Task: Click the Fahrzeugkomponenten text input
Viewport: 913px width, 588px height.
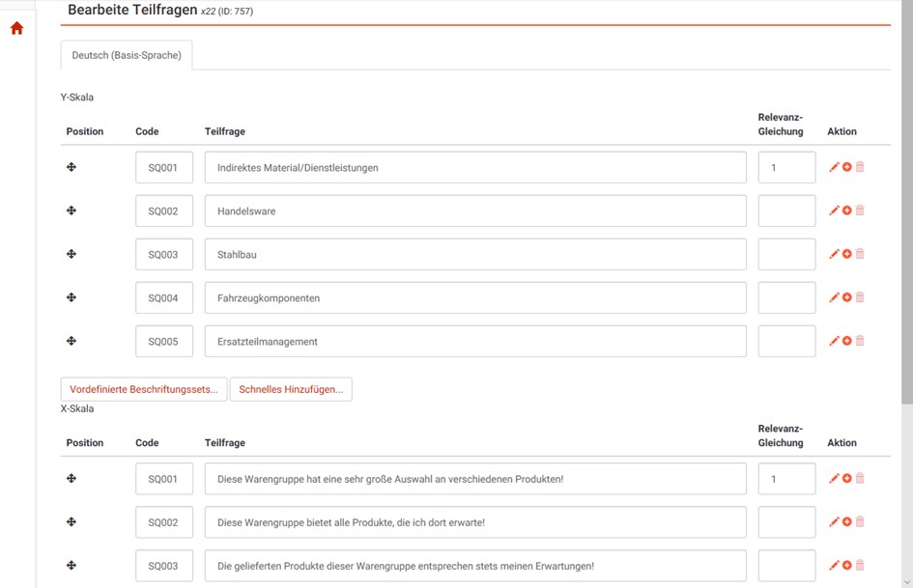Action: point(474,298)
